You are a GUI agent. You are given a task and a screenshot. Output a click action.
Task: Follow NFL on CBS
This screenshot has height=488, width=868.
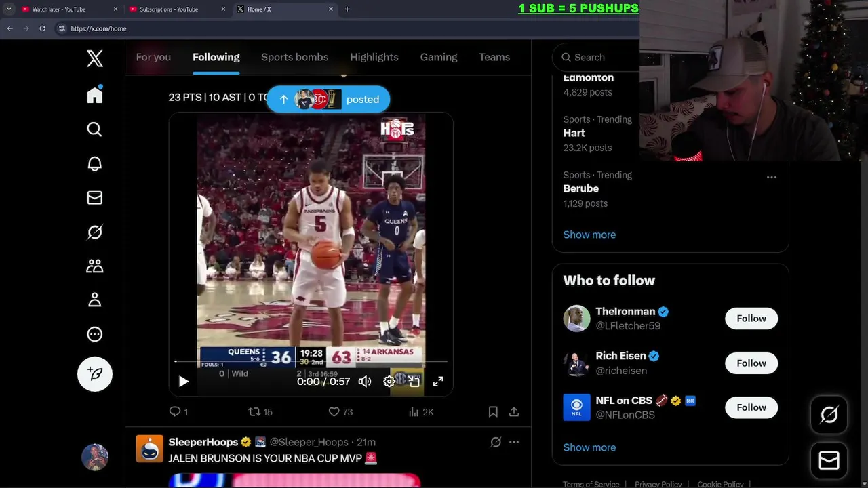coord(751,407)
